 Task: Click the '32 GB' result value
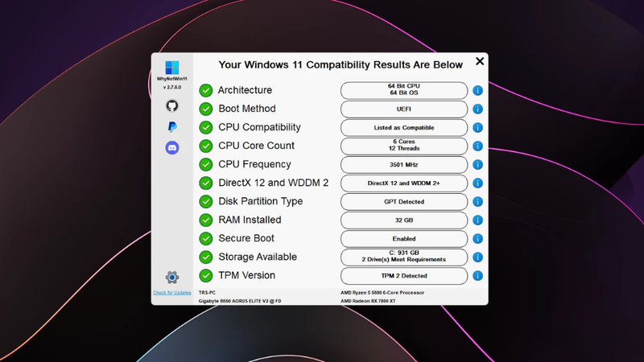[404, 220]
